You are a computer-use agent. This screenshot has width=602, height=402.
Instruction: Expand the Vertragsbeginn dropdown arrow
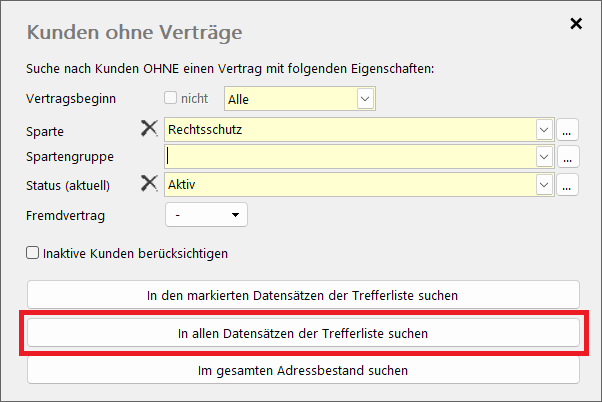click(x=365, y=99)
